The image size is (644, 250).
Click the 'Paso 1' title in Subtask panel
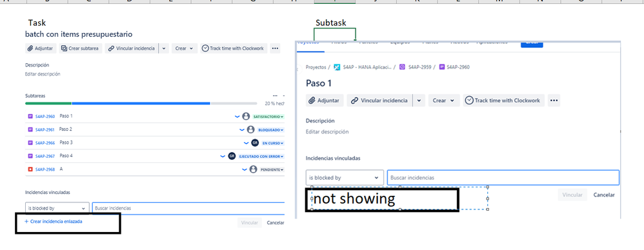[x=319, y=84]
